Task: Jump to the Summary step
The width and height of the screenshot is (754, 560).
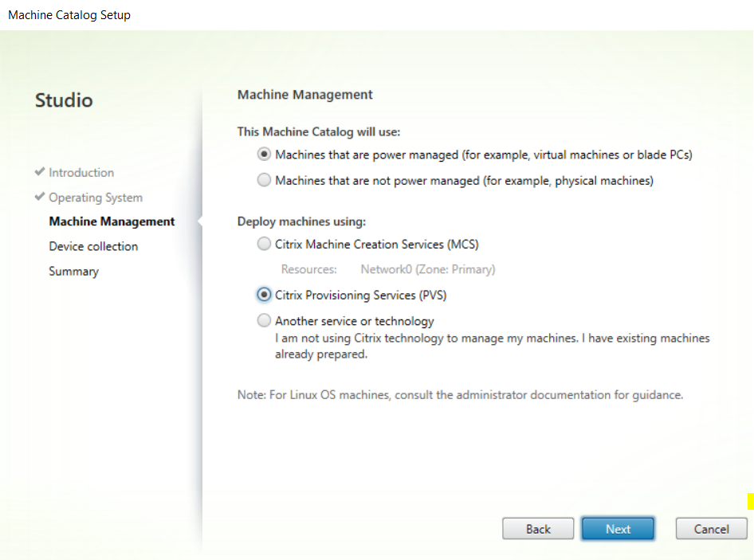Action: [x=73, y=272]
